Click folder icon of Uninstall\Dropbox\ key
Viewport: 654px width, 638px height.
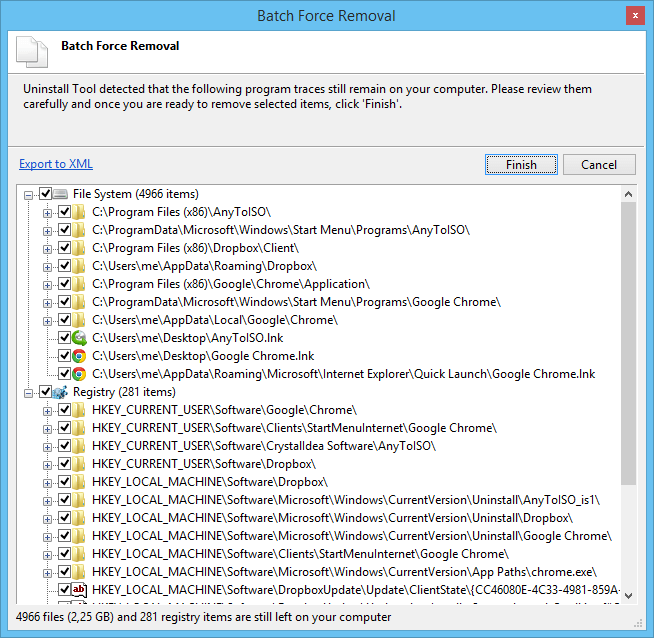[x=79, y=518]
